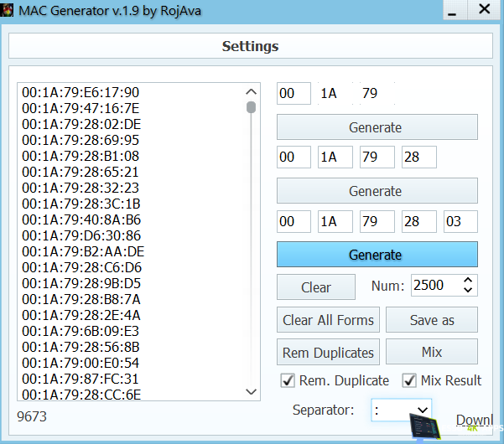Screen dimensions: 504x444
Task: Decrease Num value with down arrow
Action: [468, 292]
